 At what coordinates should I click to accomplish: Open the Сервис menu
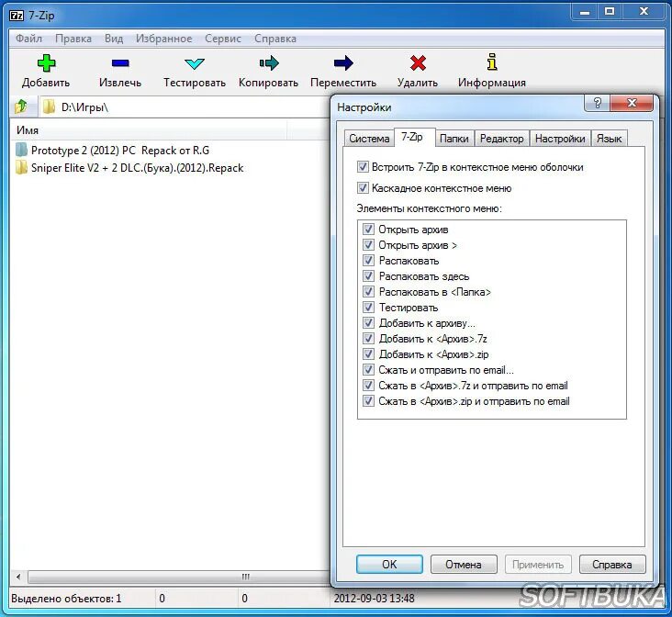tap(223, 39)
